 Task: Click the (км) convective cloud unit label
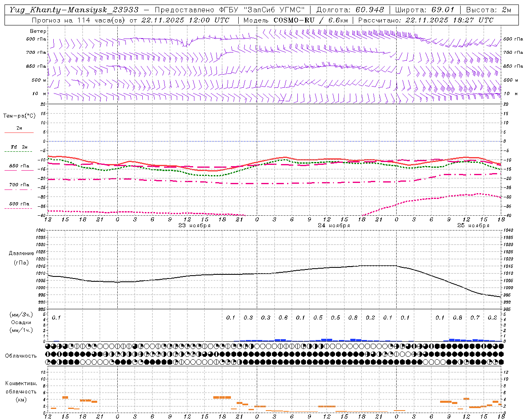(x=21, y=399)
